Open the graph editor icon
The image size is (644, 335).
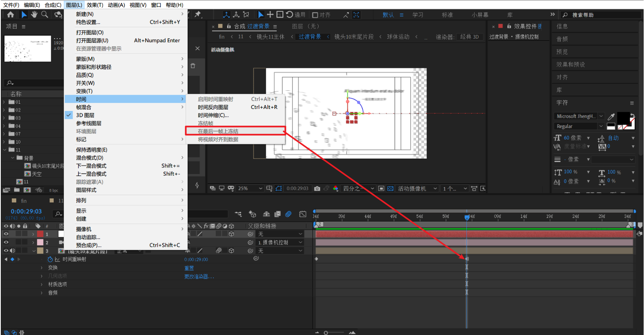click(303, 214)
